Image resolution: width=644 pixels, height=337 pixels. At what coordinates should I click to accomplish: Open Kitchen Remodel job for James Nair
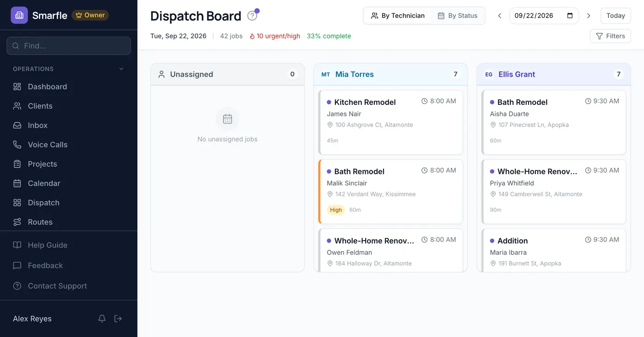point(391,122)
